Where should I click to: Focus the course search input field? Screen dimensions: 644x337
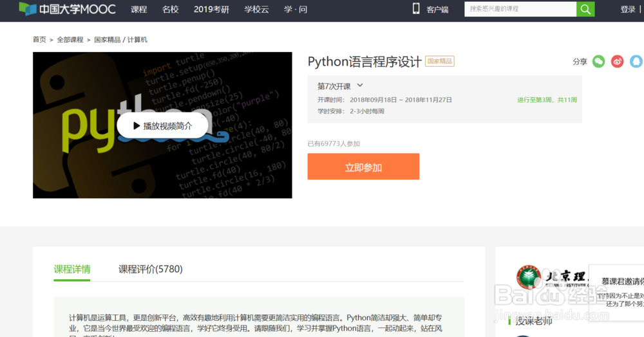coord(520,9)
